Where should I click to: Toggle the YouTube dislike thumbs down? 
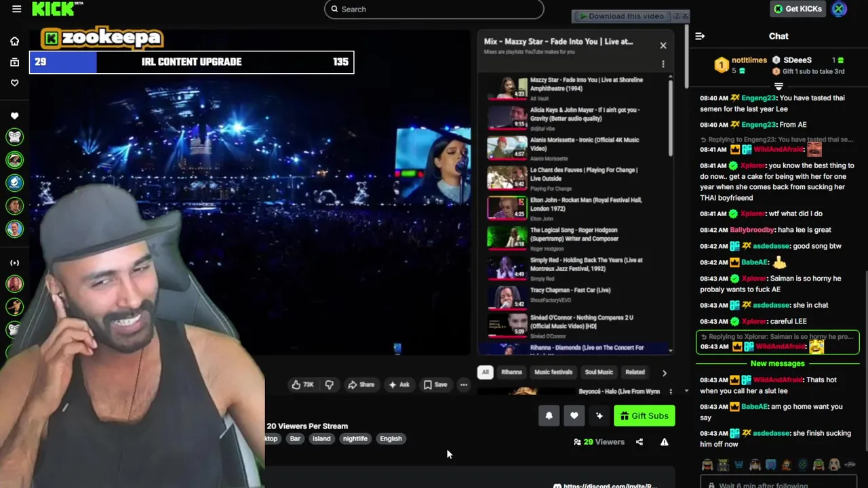pyautogui.click(x=329, y=384)
